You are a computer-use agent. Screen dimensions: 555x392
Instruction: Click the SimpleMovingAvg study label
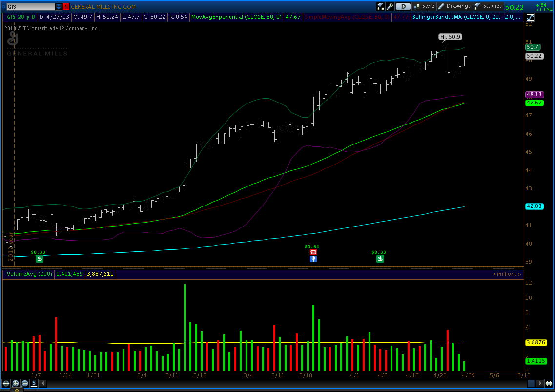tap(347, 17)
